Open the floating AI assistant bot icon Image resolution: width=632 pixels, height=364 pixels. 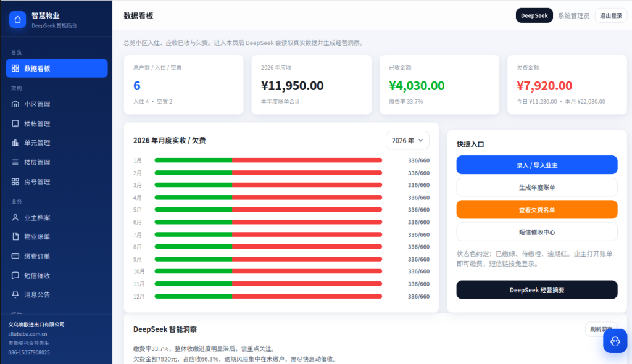point(615,341)
